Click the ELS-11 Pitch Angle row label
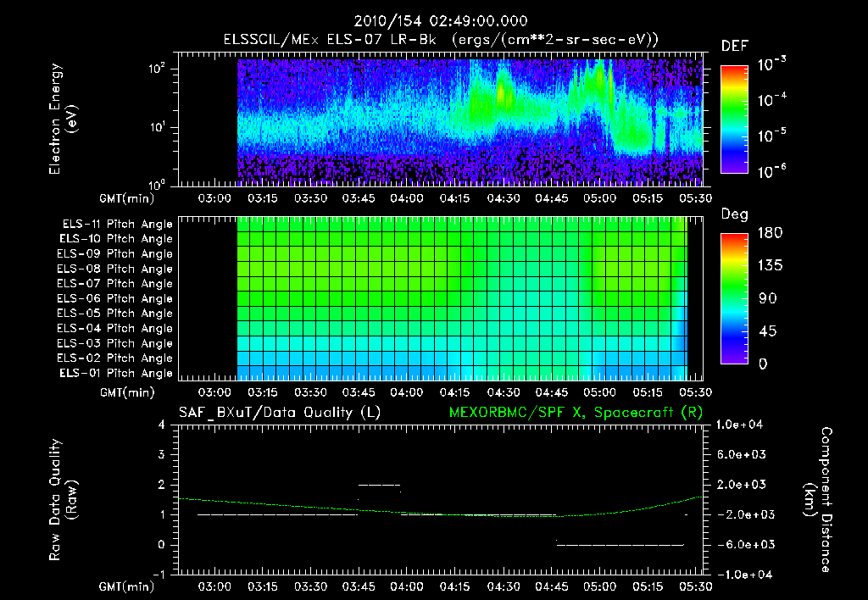Screen dimensions: 868x600 point(117,225)
